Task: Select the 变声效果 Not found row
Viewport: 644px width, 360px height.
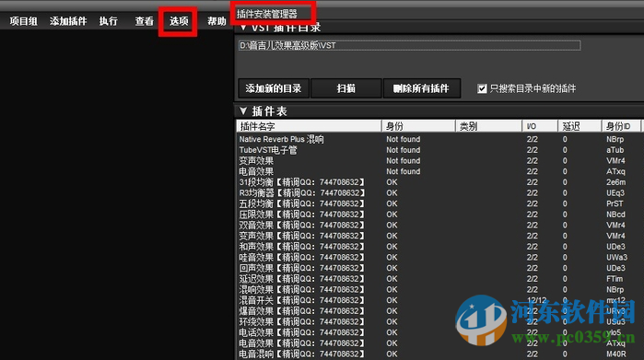Action: tap(439, 160)
